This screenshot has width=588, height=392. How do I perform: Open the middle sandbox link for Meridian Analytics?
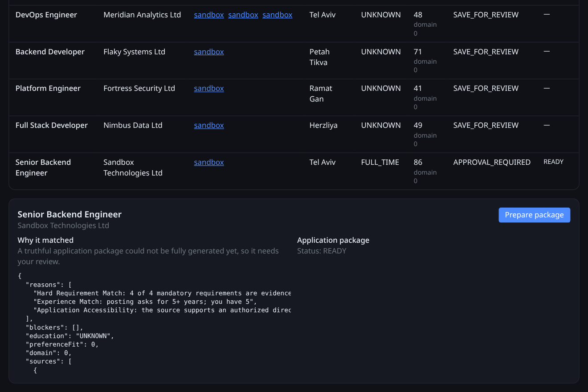point(243,15)
